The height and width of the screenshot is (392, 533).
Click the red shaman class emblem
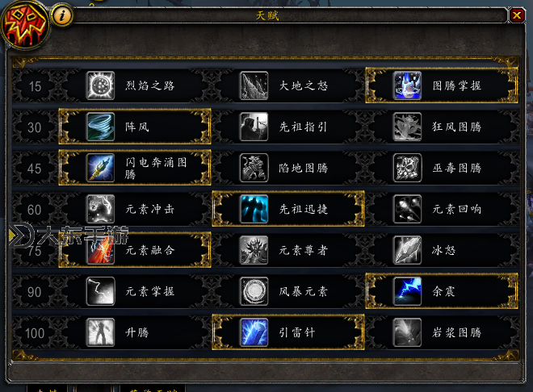(x=24, y=23)
